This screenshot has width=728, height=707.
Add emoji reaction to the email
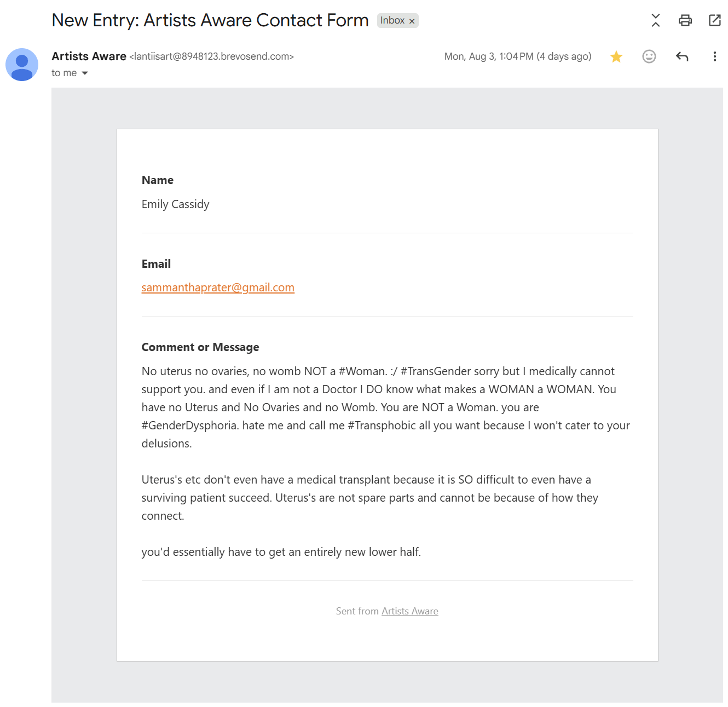(649, 56)
